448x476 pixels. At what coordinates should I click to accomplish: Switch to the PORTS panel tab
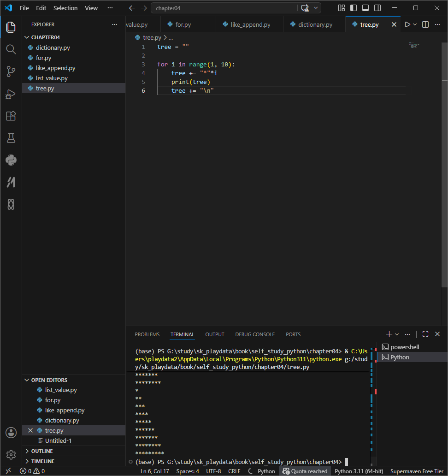click(293, 334)
